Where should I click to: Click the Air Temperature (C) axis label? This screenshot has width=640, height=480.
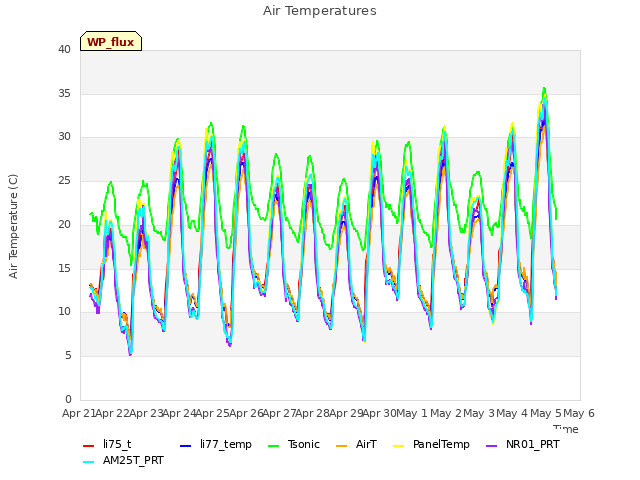13,226
